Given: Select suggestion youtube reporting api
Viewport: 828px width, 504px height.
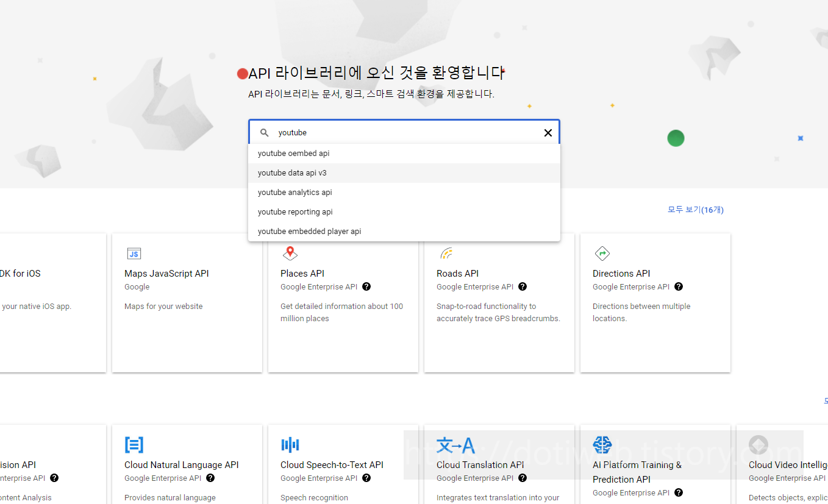Looking at the screenshot, I should click(404, 212).
